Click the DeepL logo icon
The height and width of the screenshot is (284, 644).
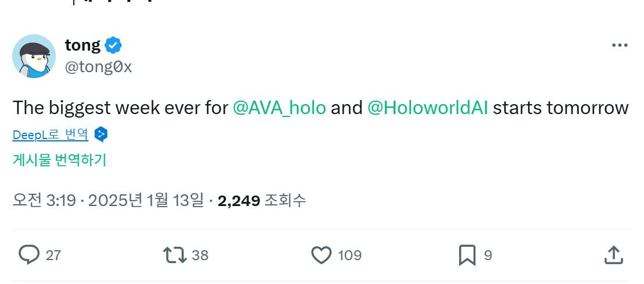(101, 135)
